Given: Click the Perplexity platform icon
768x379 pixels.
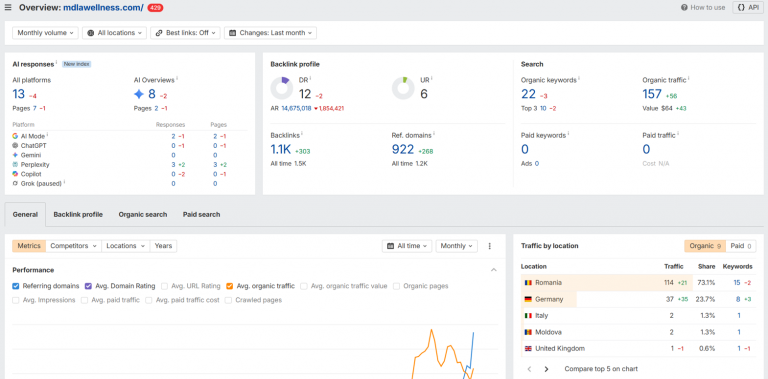Looking at the screenshot, I should [x=15, y=165].
